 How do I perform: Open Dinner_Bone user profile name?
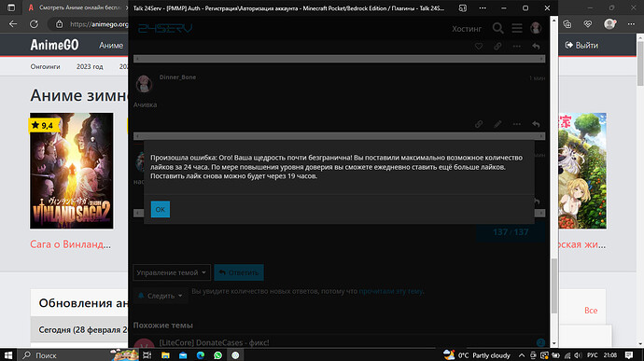point(177,77)
